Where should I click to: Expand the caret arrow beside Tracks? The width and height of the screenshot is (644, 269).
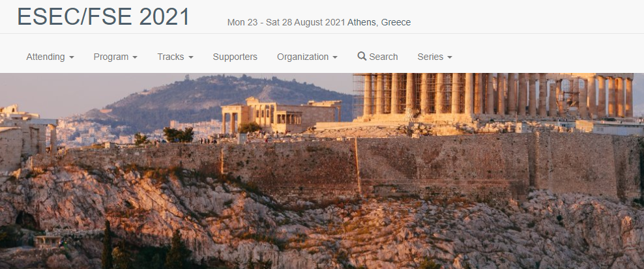tap(190, 57)
